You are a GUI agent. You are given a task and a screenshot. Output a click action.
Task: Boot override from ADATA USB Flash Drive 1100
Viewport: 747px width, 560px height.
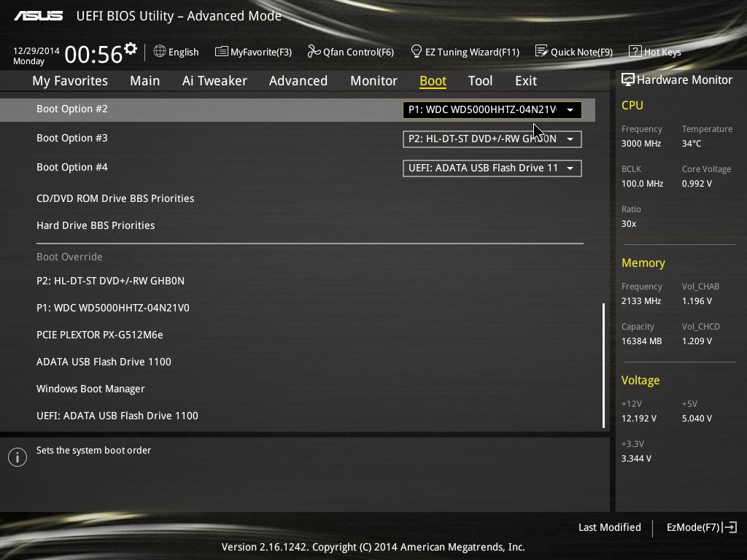tap(104, 362)
